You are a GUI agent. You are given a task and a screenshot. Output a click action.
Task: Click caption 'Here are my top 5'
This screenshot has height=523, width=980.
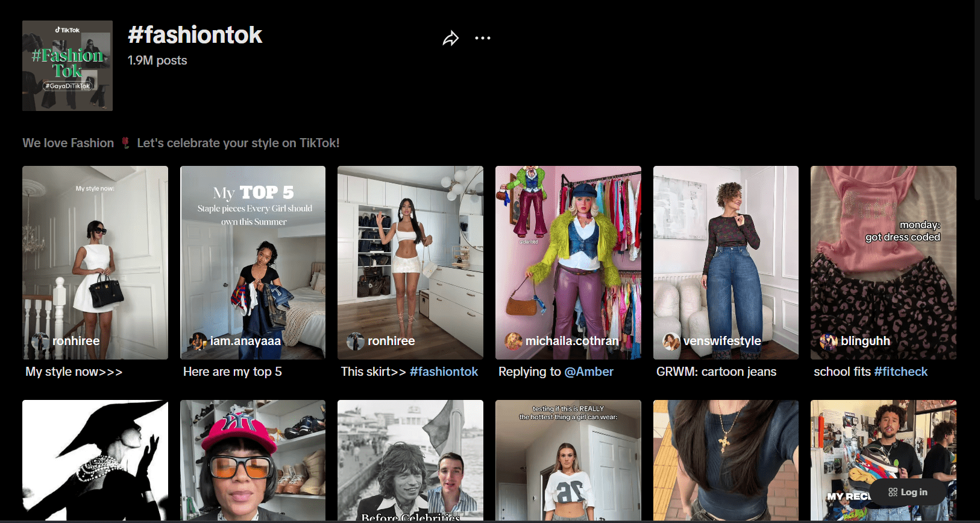tap(233, 372)
